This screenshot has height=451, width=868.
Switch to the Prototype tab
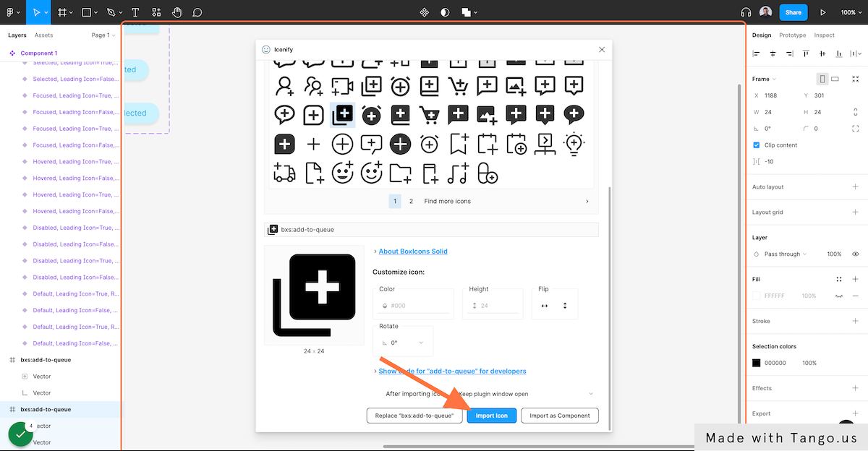[x=792, y=35]
